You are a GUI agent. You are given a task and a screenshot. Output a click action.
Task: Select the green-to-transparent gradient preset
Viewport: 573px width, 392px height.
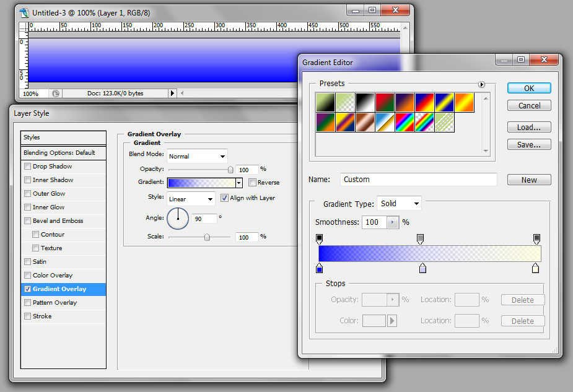click(x=345, y=102)
